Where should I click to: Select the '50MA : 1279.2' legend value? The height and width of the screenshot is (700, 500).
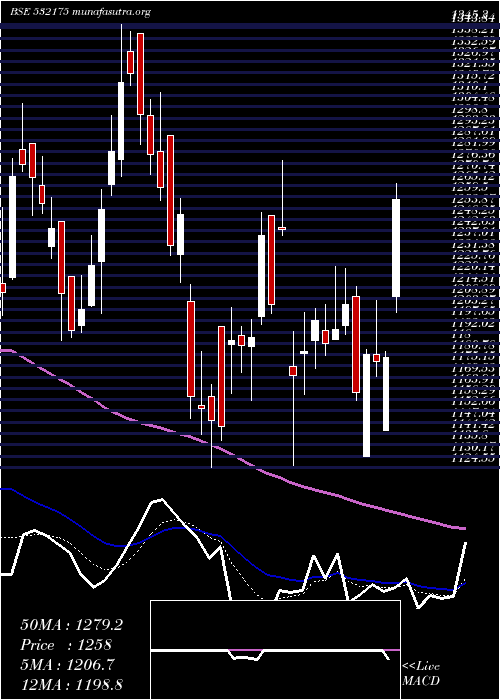click(x=71, y=625)
